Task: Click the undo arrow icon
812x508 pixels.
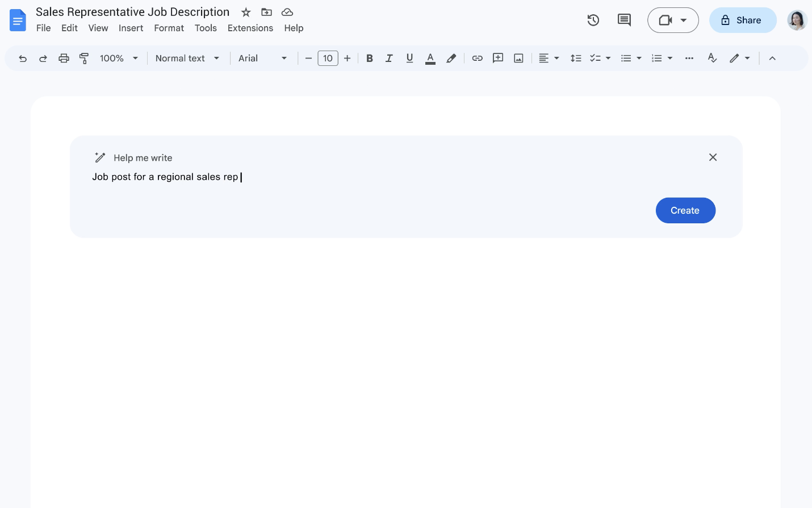Action: coord(23,59)
